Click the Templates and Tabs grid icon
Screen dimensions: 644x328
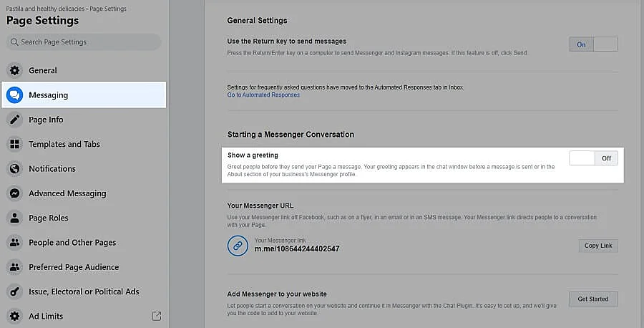pyautogui.click(x=14, y=144)
